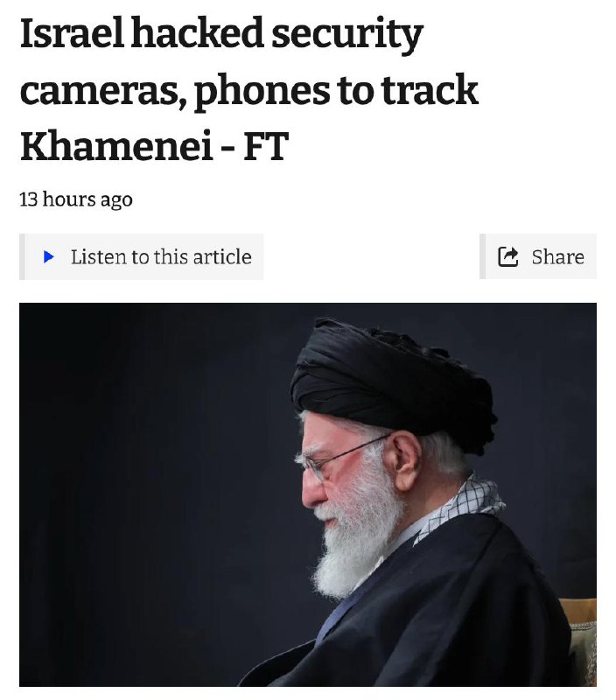
Task: Click the FT source abbreviation in headline
Action: tap(266, 145)
